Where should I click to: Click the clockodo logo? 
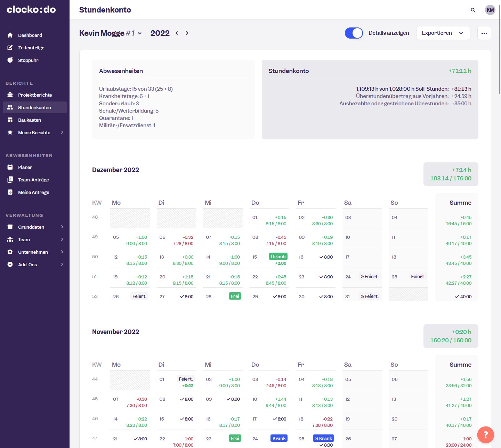coord(31,10)
